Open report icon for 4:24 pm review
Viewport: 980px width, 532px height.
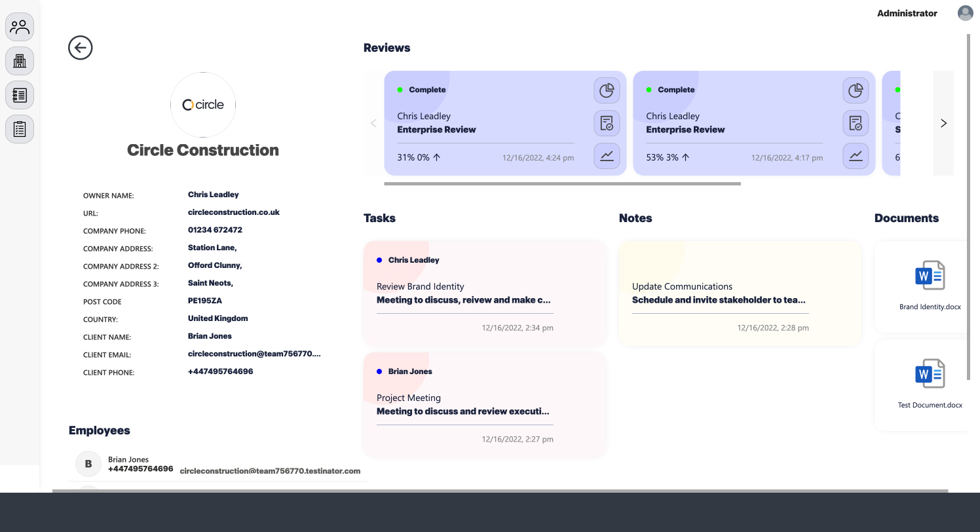pyautogui.click(x=607, y=123)
